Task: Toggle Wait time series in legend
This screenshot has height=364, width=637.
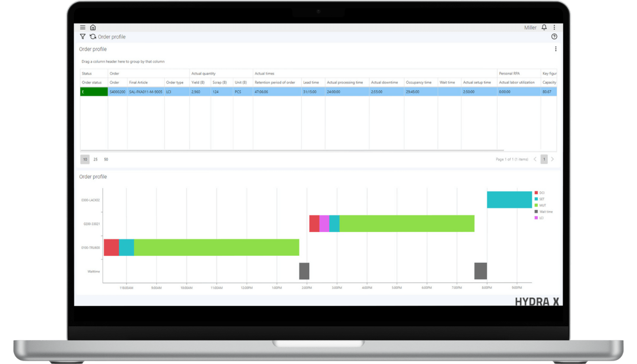Action: [544, 212]
